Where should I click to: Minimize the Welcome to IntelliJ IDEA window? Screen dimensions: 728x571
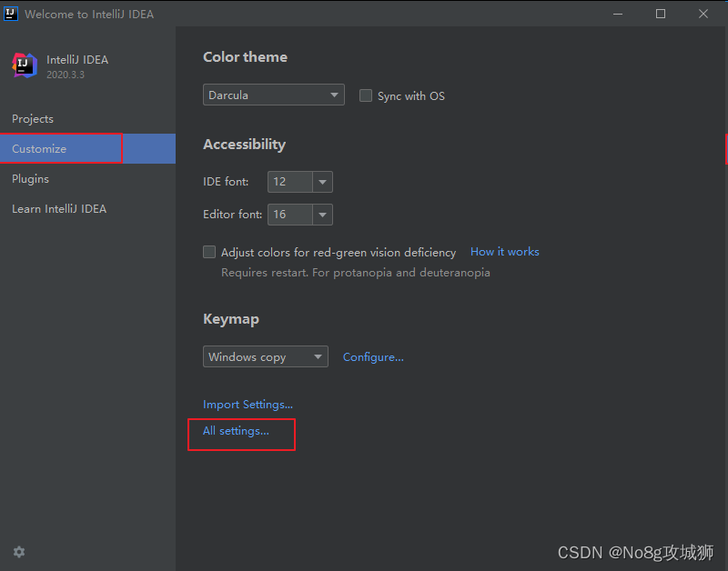(618, 14)
